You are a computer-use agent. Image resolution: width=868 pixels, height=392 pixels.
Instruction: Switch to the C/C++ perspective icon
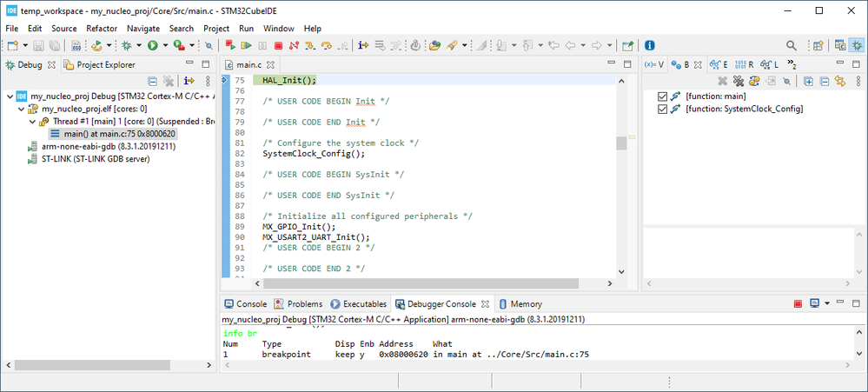click(x=840, y=45)
